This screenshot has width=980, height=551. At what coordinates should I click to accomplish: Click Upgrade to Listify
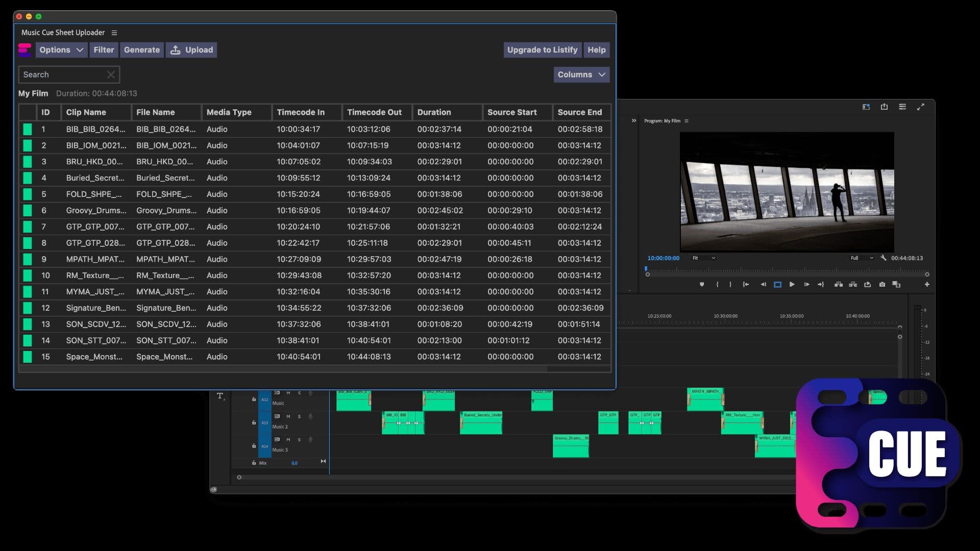click(542, 50)
